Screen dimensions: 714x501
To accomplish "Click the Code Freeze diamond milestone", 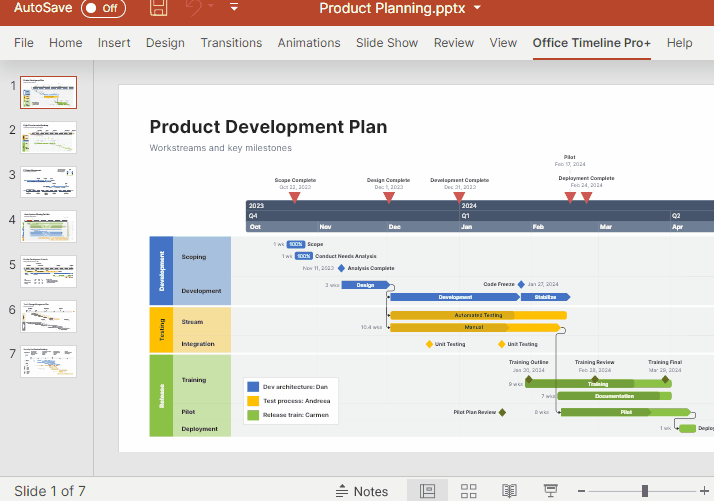I will click(x=521, y=284).
